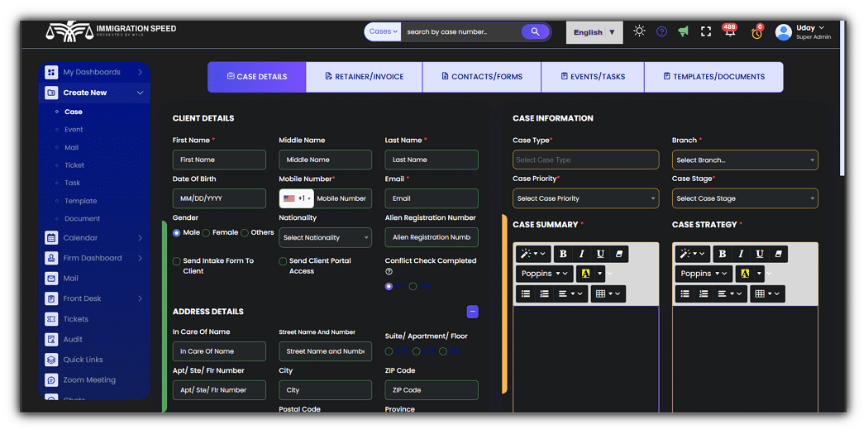The width and height of the screenshot is (868, 434).
Task: Open Select Nationality dropdown
Action: (326, 237)
